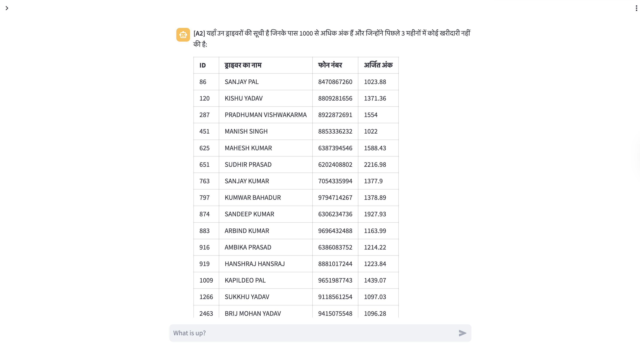The width and height of the screenshot is (640, 364).
Task: Click the फोन नंबर column header
Action: click(x=331, y=65)
